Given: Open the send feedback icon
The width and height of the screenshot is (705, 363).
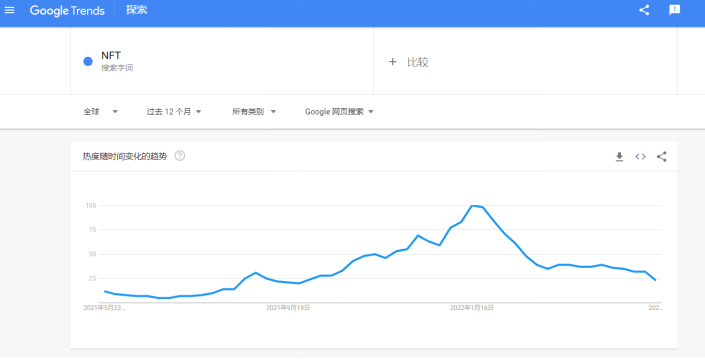Looking at the screenshot, I should 674,10.
